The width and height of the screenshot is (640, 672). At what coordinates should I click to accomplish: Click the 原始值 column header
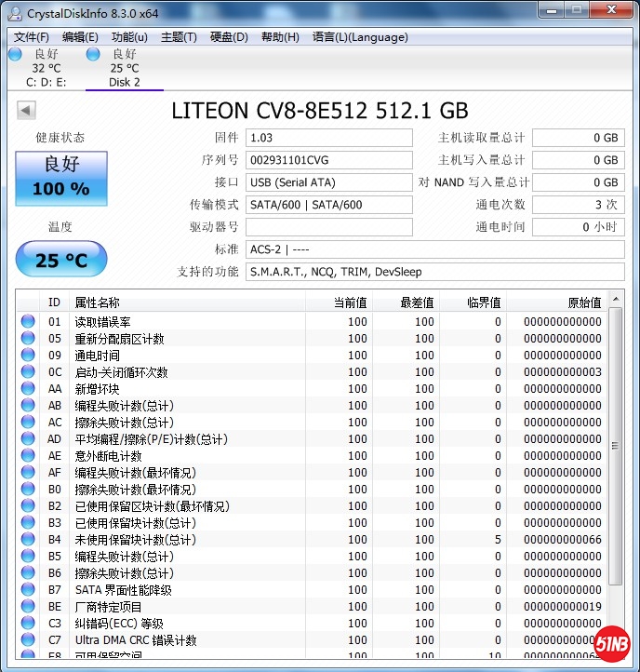[x=584, y=302]
